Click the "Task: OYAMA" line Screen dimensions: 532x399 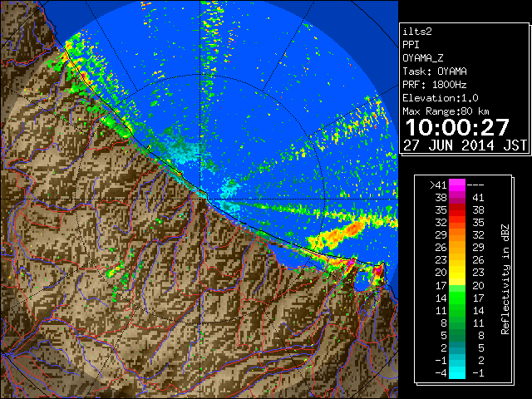point(435,71)
